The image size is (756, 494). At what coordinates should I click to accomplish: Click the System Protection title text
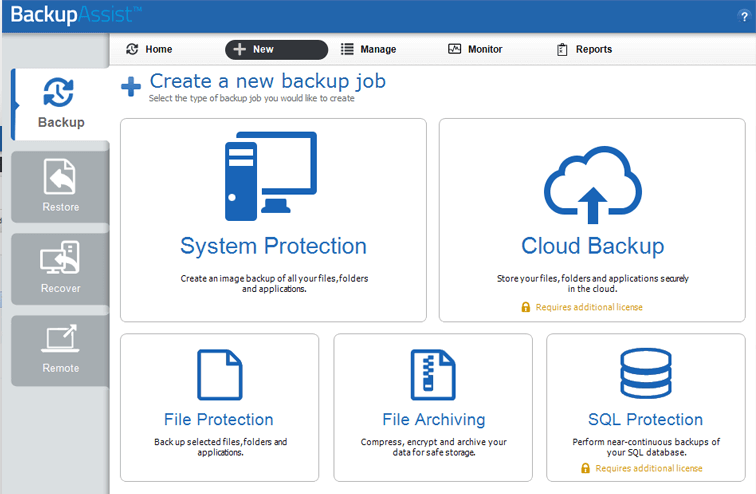(273, 246)
